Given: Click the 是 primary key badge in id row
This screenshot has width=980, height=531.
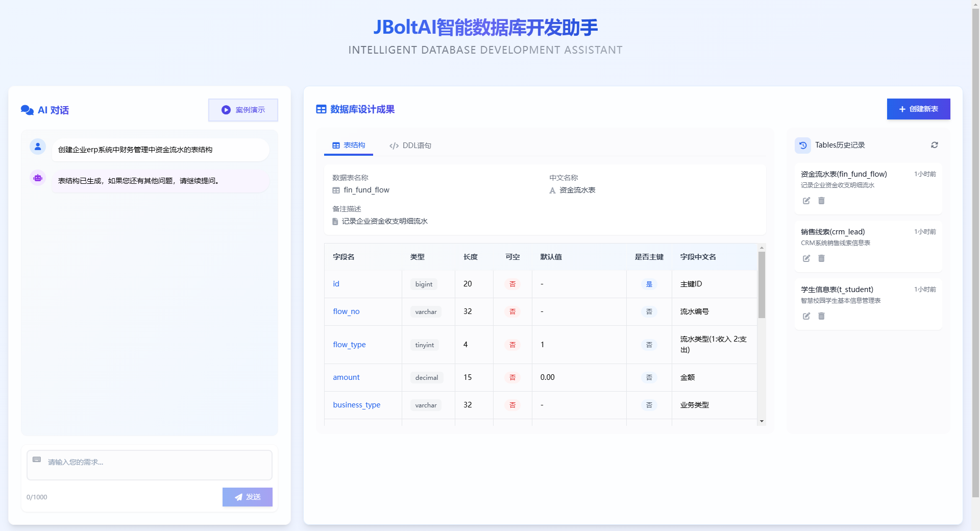Looking at the screenshot, I should point(649,284).
